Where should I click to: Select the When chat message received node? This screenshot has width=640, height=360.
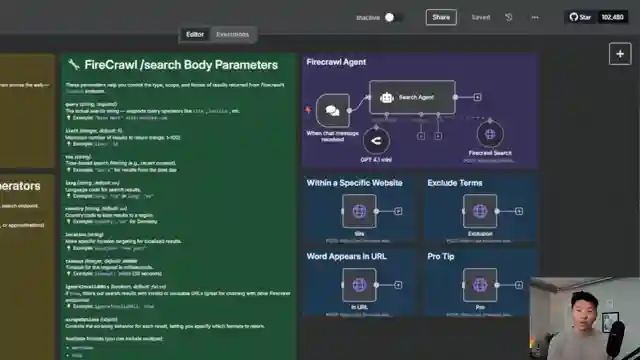point(333,111)
